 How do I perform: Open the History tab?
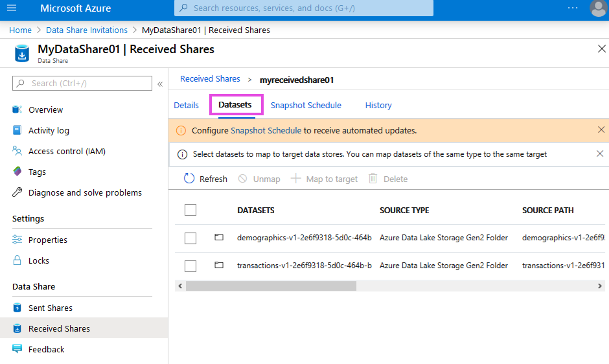tap(378, 106)
